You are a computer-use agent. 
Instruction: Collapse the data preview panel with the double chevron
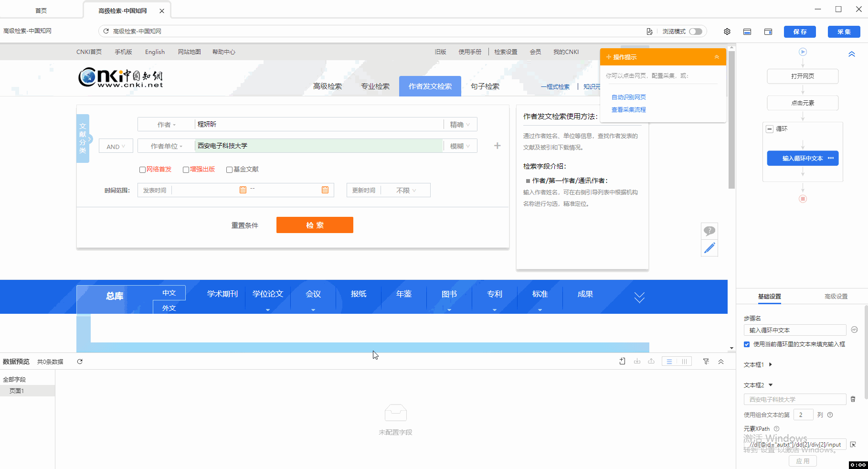(x=721, y=362)
